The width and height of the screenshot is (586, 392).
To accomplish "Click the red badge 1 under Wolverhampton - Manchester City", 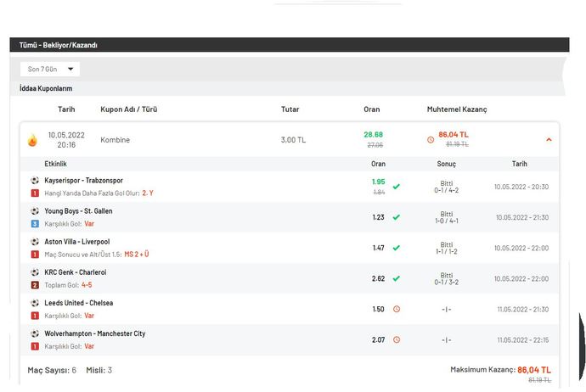I will [35, 346].
